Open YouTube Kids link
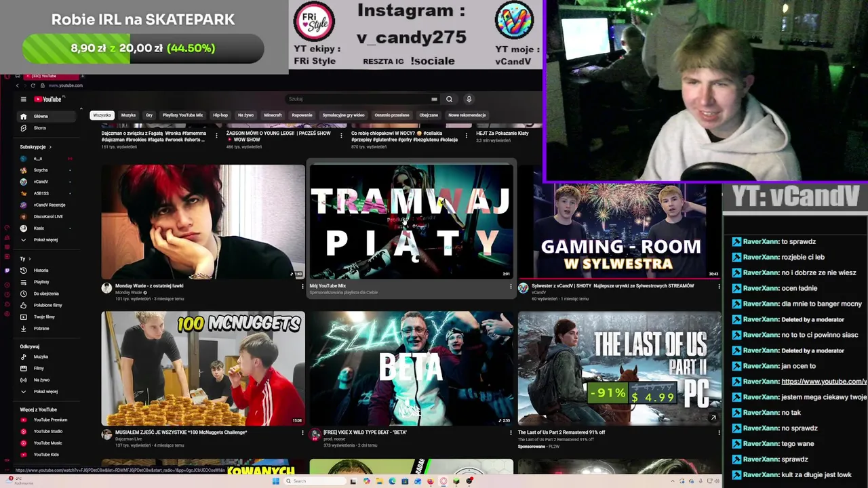The image size is (868, 488). pos(47,454)
